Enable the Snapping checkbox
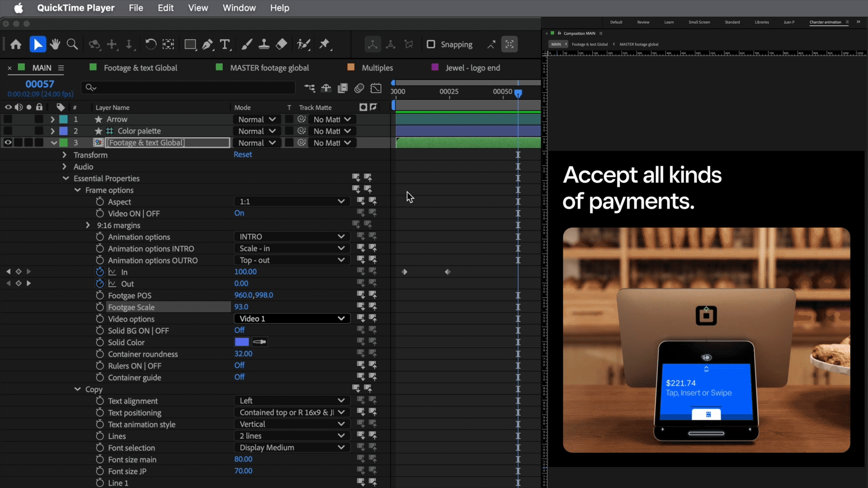 (431, 44)
